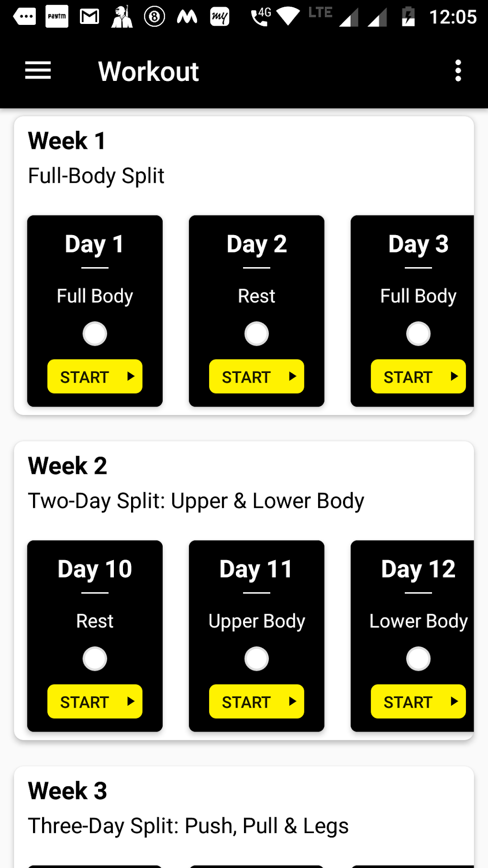Tap the battery status icon
The width and height of the screenshot is (488, 868).
point(408,17)
